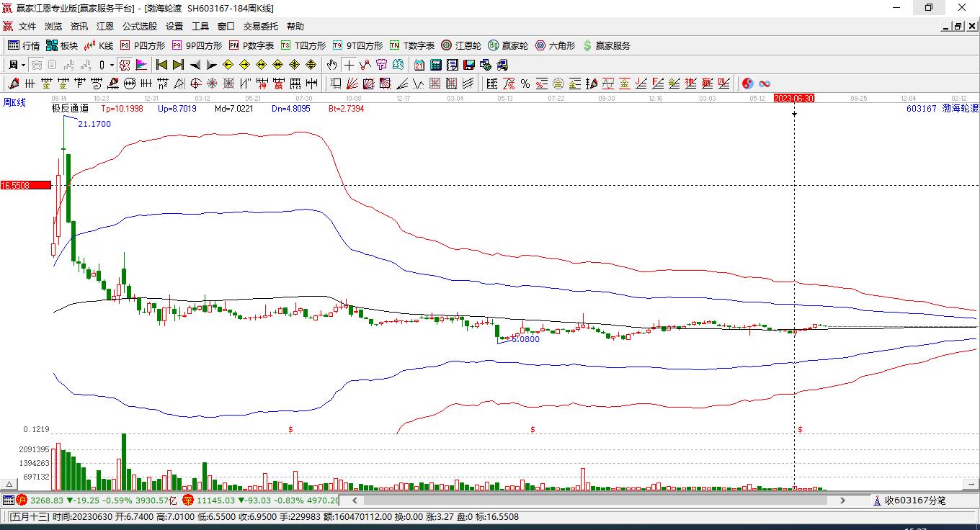The width and height of the screenshot is (980, 530).
Task: Click the yellow diamond left-arrow icon
Action: click(x=228, y=65)
